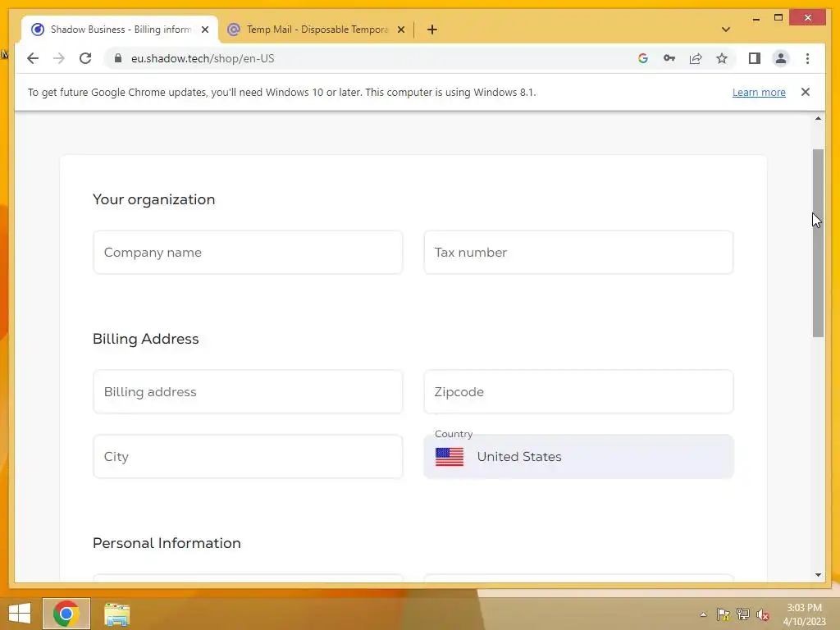Click the Billing Address heading
Image resolution: width=840 pixels, height=630 pixels.
pos(146,339)
